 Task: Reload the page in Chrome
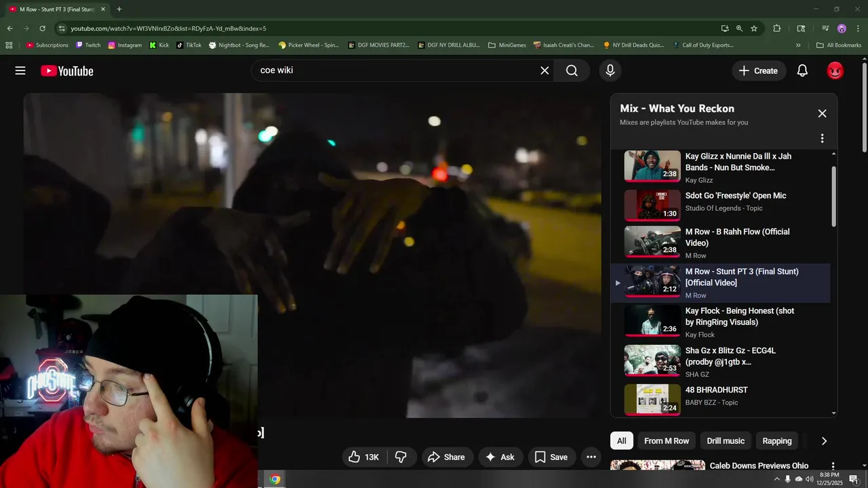click(42, 28)
